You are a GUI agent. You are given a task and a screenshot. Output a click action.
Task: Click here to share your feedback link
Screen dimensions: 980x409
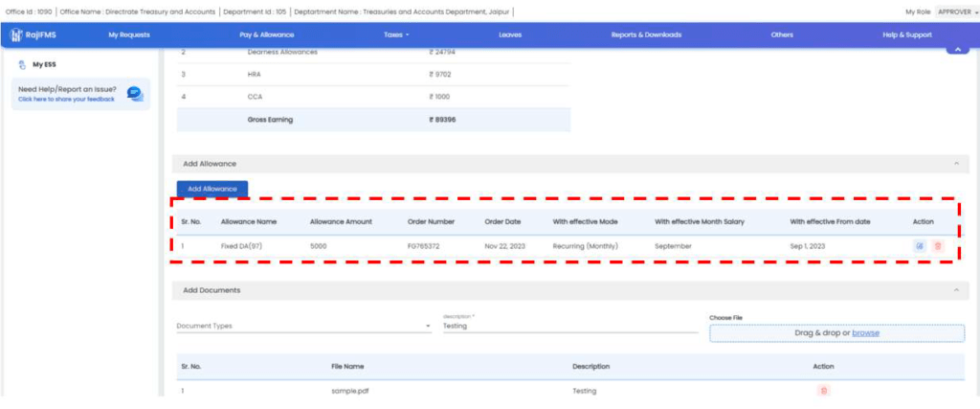tap(66, 100)
